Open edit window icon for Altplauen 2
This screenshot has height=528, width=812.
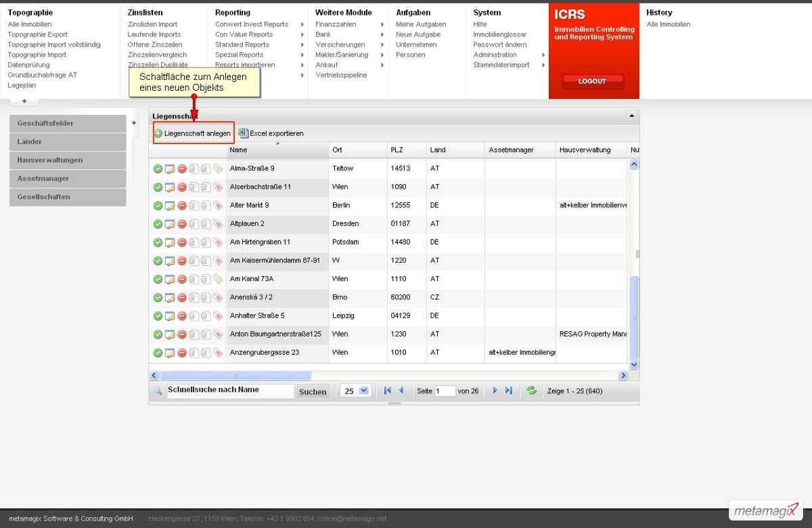coord(170,224)
